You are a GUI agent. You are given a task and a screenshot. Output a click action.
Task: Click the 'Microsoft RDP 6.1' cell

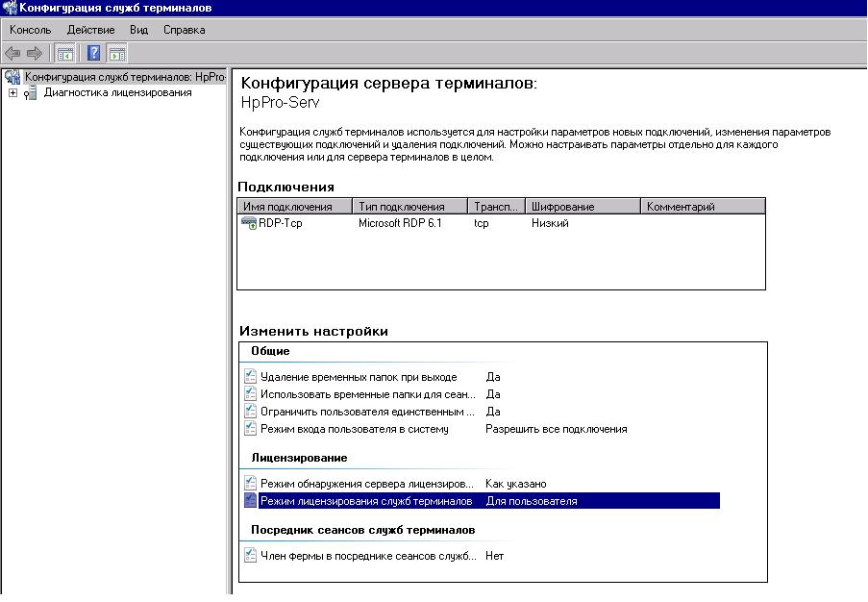click(400, 223)
